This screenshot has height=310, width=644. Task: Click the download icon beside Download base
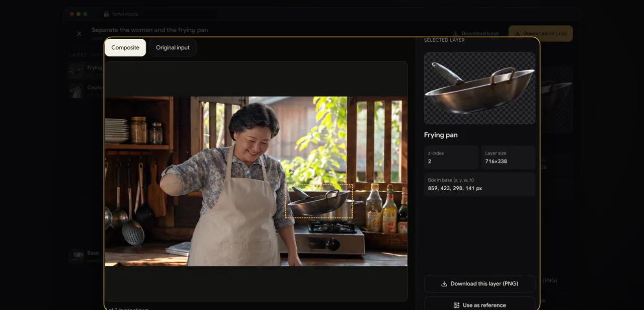point(456,34)
